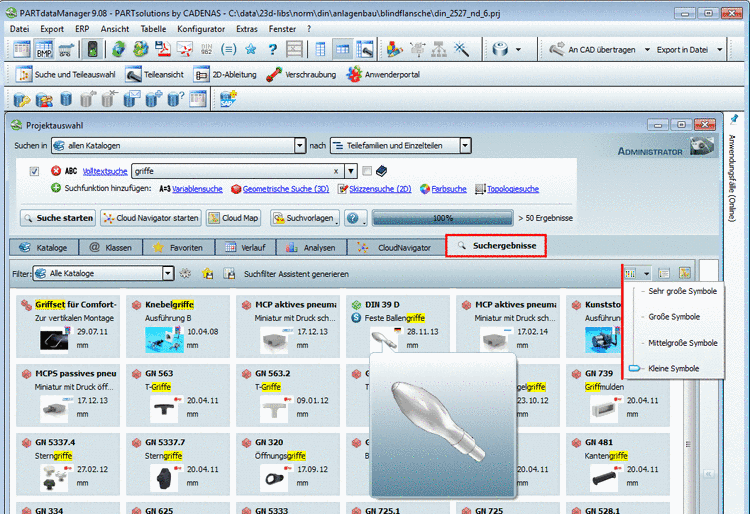Image resolution: width=750 pixels, height=514 pixels.
Task: Click the SAP database icon
Action: tap(228, 99)
